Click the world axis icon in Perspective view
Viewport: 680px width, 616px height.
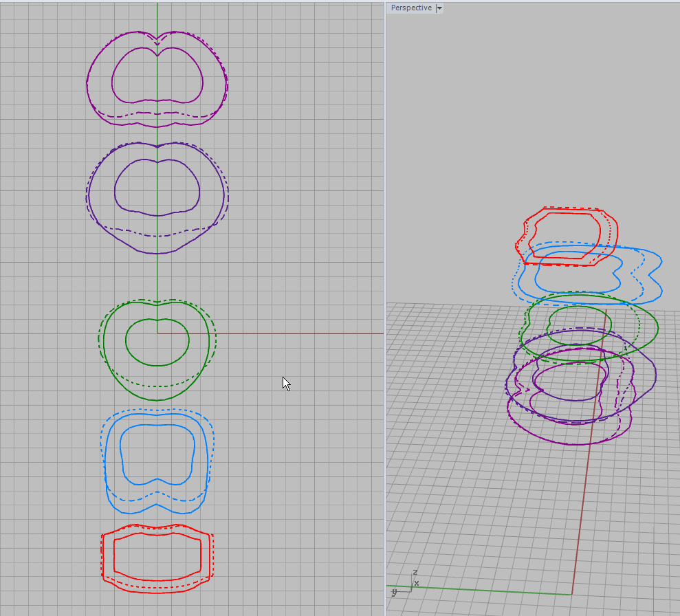pos(405,584)
